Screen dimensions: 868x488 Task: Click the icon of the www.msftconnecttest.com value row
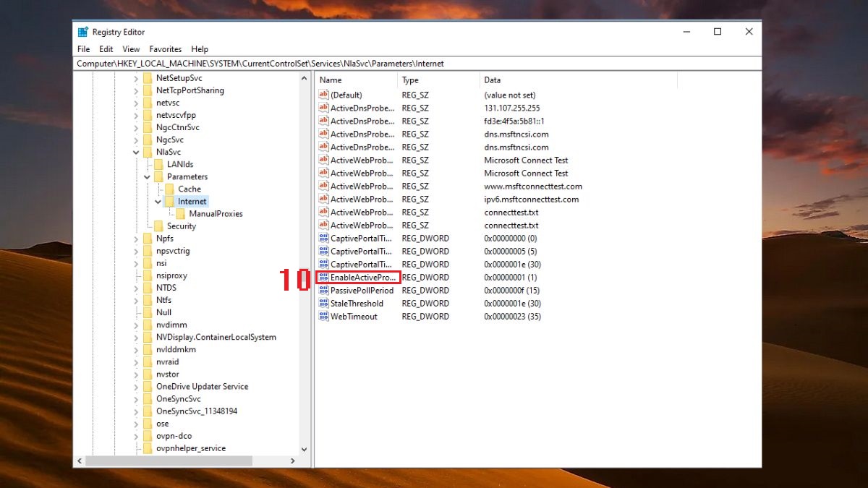coord(323,186)
